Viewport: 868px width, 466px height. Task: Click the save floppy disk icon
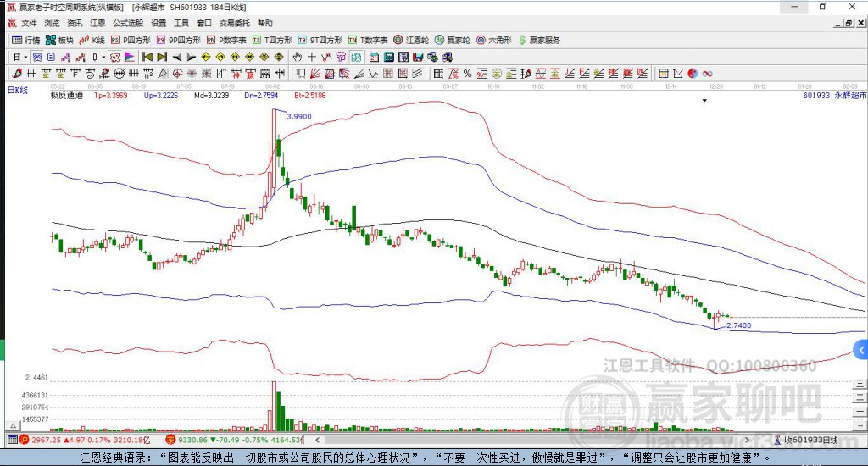(418, 57)
